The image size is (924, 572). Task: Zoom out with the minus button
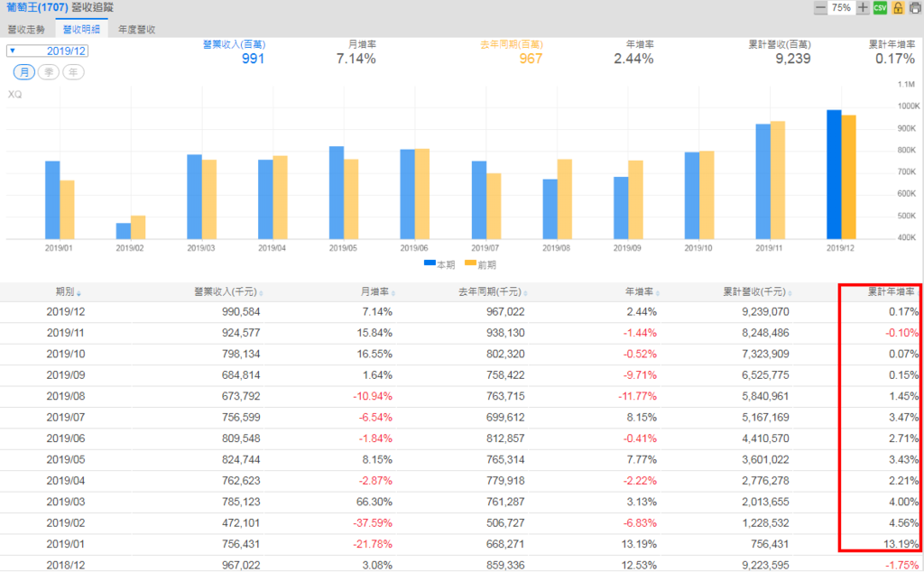(x=819, y=7)
